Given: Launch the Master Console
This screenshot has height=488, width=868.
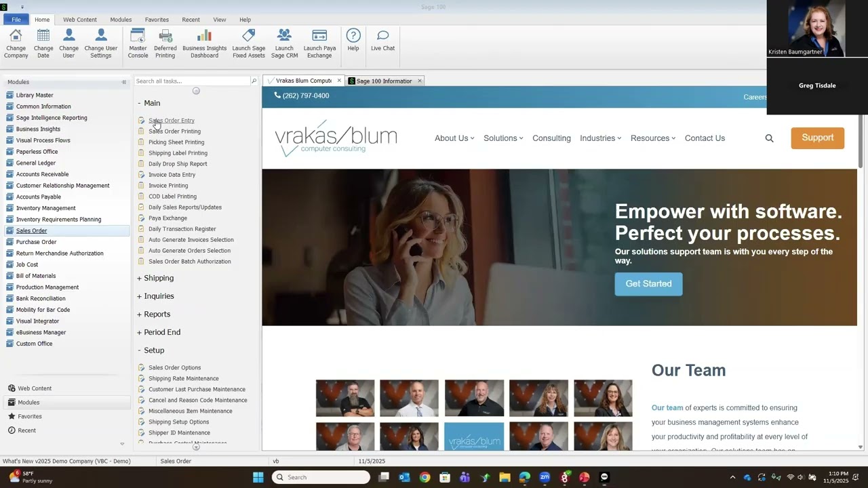Looking at the screenshot, I should (x=138, y=43).
